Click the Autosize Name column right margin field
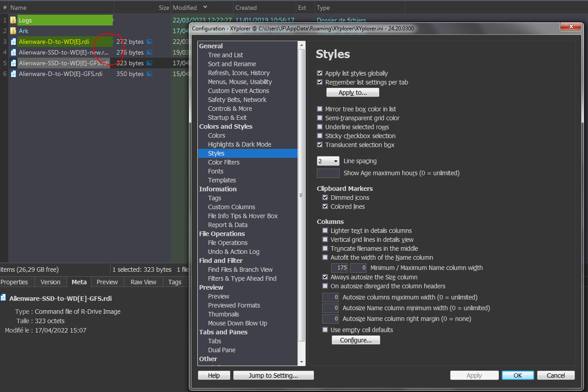This screenshot has height=392, width=588. point(331,319)
